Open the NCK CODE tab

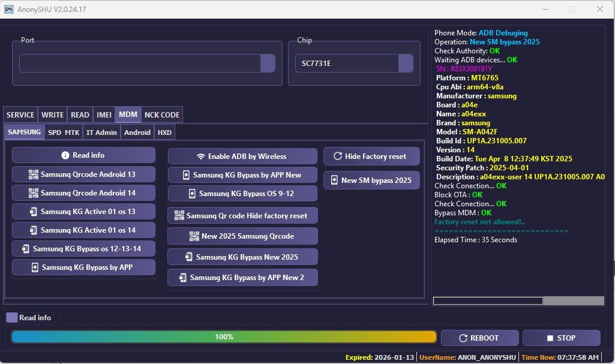(x=162, y=115)
